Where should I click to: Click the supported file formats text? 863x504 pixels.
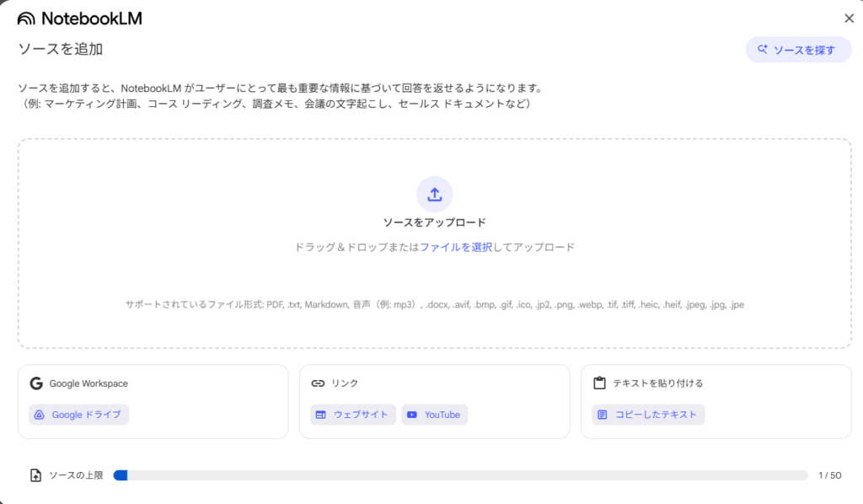[434, 304]
